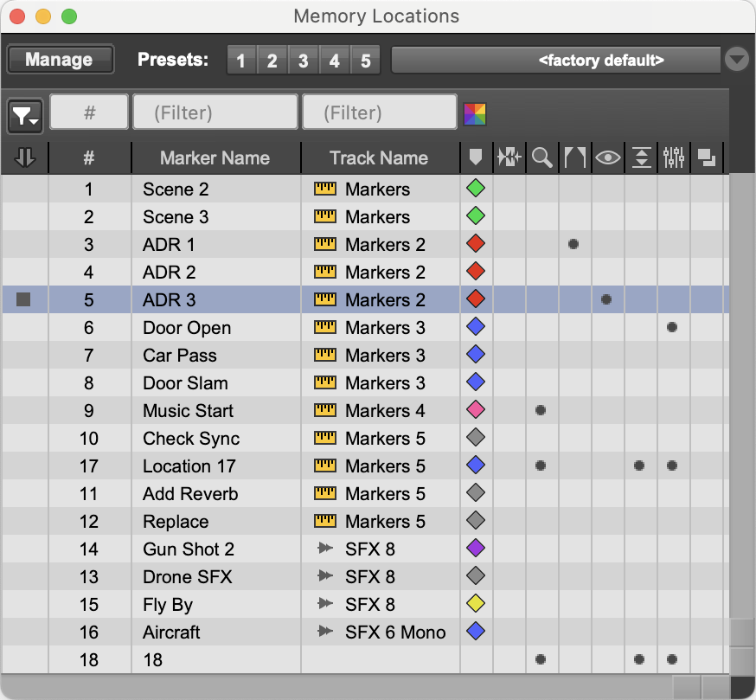The image size is (756, 700).
Task: Click the red diamond for ADR 2
Action: tap(476, 271)
